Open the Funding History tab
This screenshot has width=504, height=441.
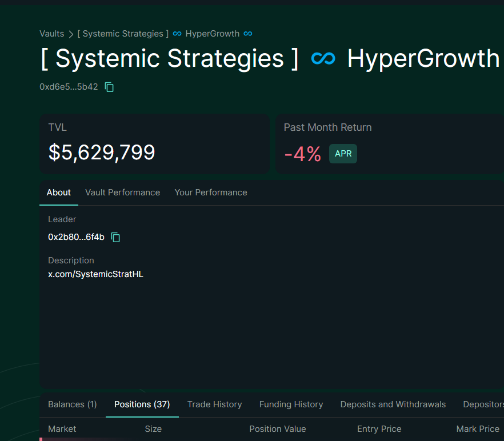(x=291, y=404)
